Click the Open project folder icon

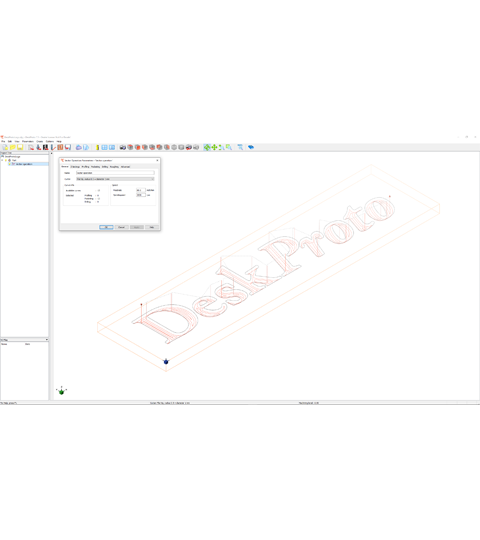12,147
